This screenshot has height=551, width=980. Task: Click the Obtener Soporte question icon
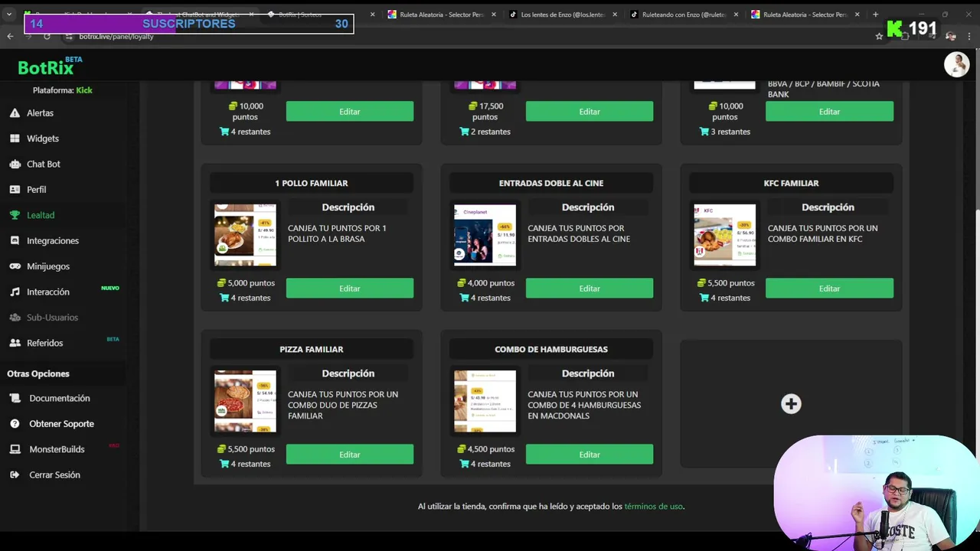click(15, 424)
